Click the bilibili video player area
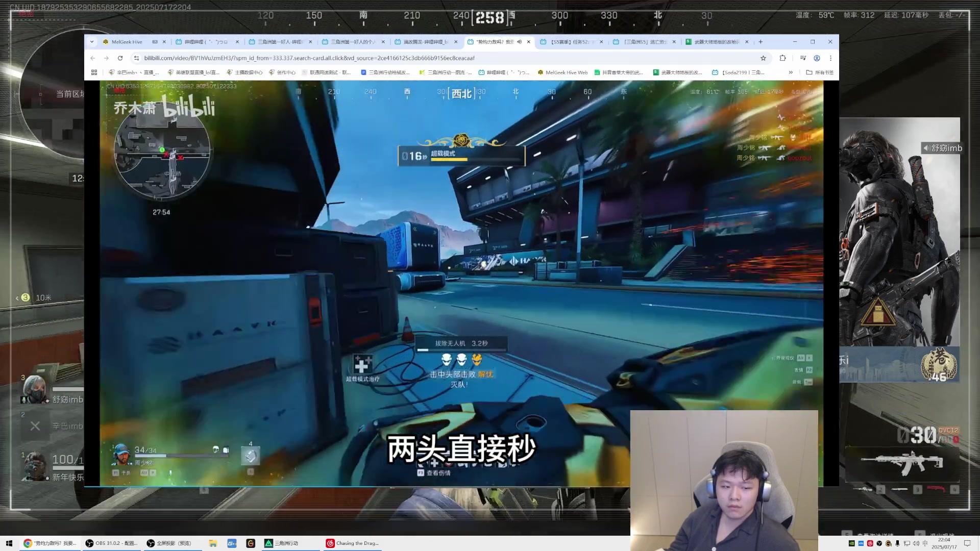The width and height of the screenshot is (980, 551). (461, 283)
